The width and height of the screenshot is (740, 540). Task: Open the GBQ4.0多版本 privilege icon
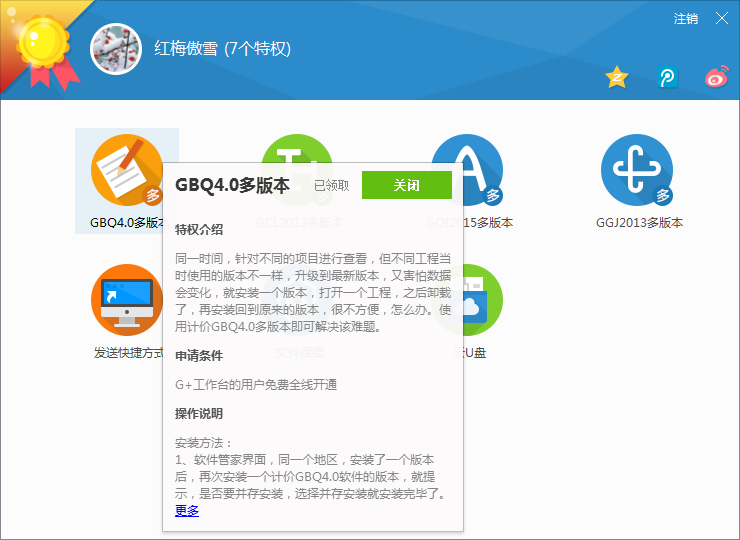pyautogui.click(x=126, y=169)
